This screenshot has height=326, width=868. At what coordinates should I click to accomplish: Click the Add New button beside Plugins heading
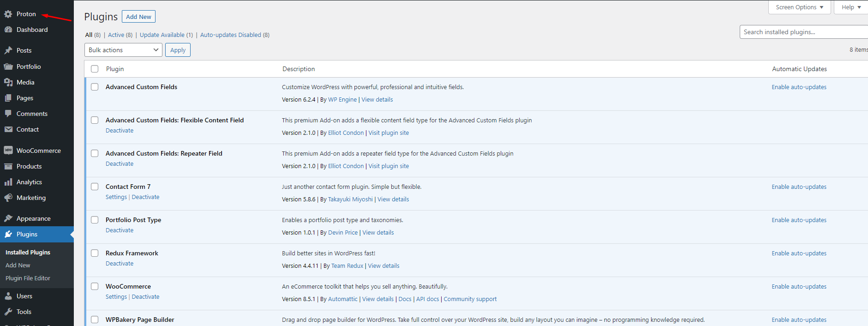coord(138,17)
